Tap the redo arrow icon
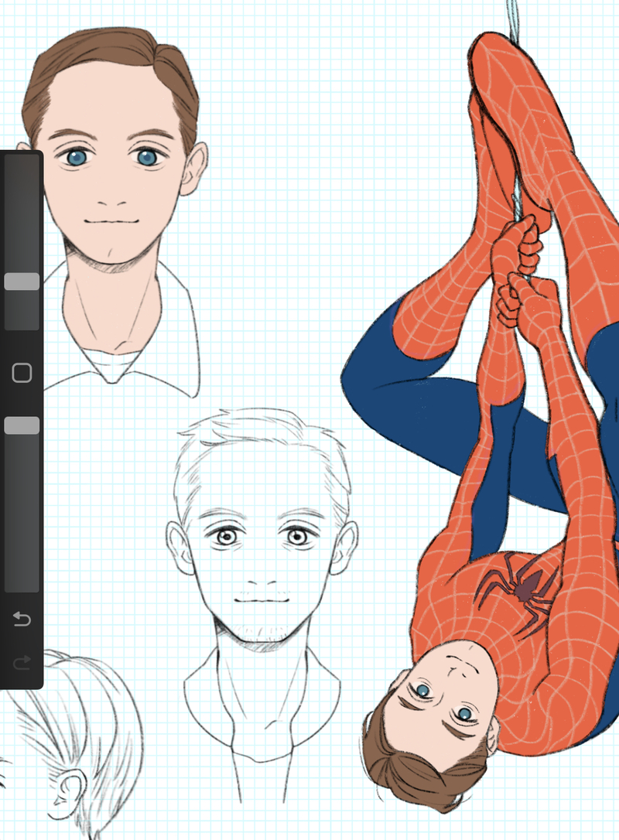The height and width of the screenshot is (840, 619). [22, 663]
